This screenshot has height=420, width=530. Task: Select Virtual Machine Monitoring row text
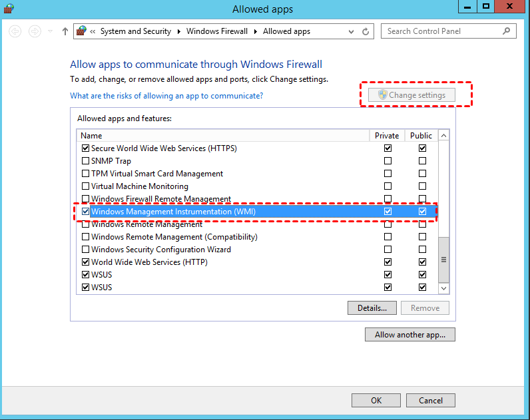coord(140,186)
